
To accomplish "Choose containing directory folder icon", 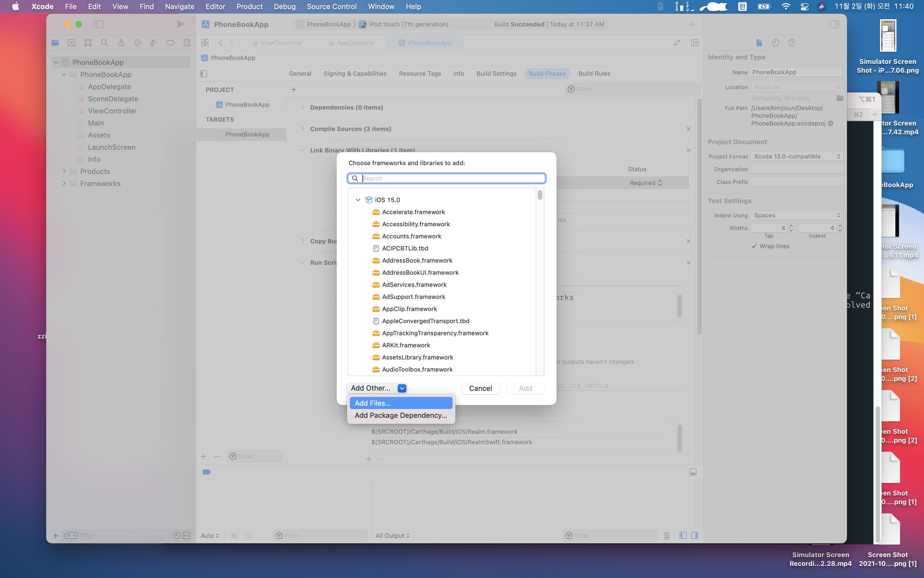I will tap(839, 98).
